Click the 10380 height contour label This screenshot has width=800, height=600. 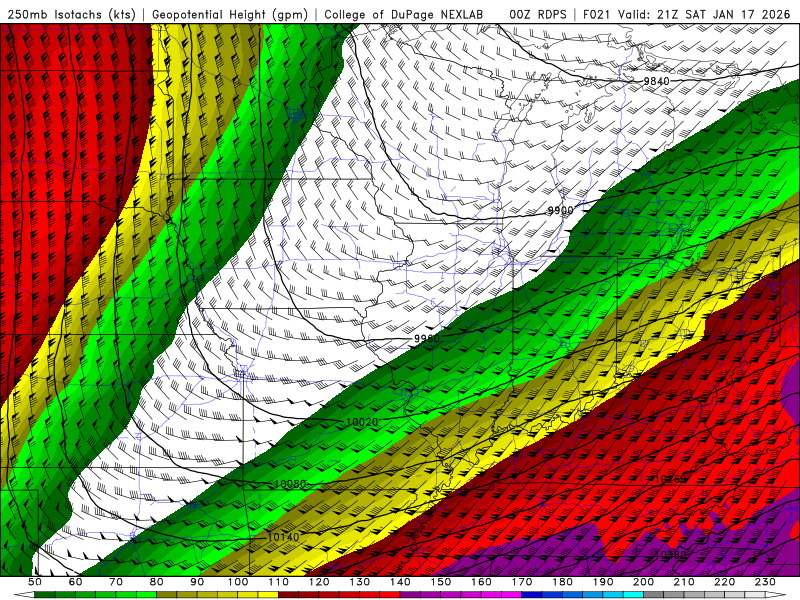[670, 555]
